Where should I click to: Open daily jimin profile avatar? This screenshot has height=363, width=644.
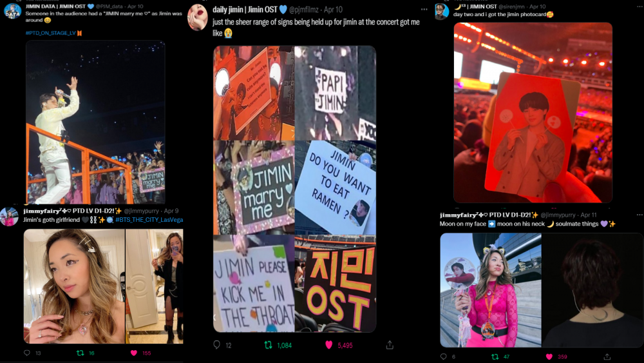pyautogui.click(x=198, y=17)
